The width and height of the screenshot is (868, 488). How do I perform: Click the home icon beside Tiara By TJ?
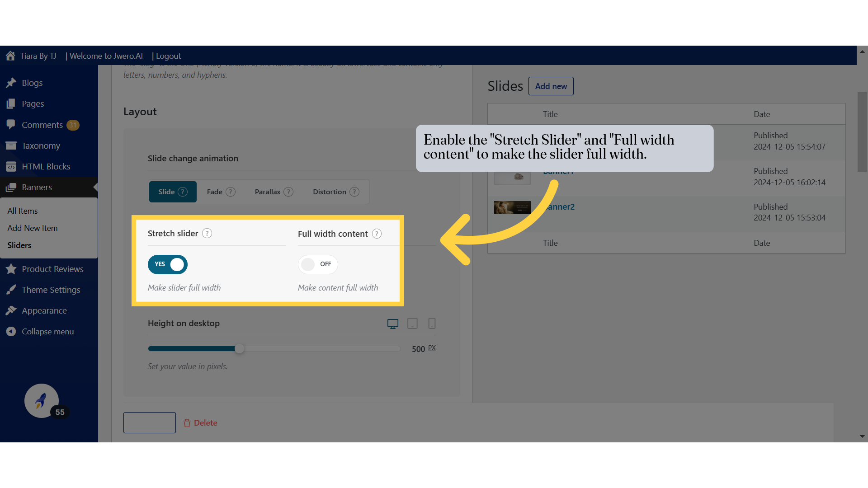(10, 56)
